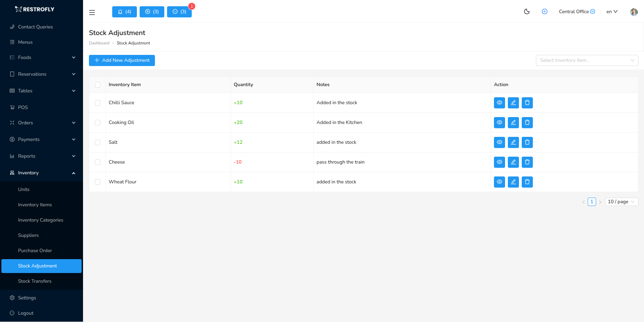Open the 10 / page size dropdown

[x=621, y=201]
